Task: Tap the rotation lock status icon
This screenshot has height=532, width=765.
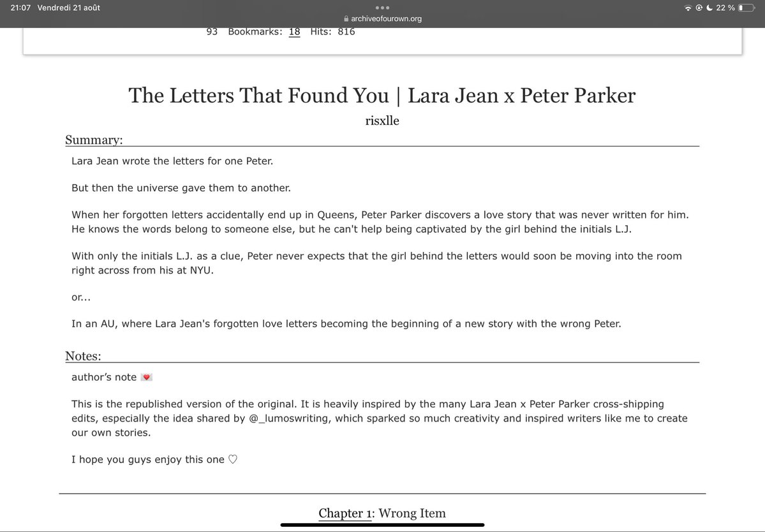Action: [x=699, y=8]
